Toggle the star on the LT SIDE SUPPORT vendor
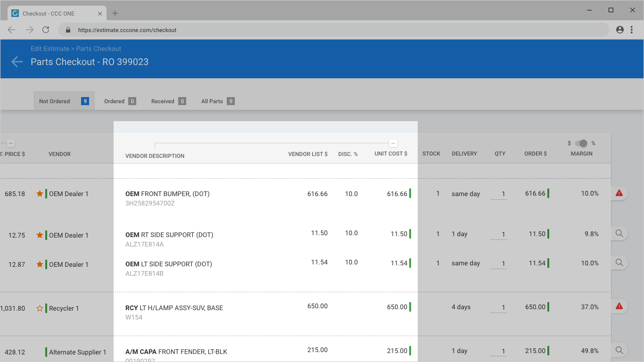The width and height of the screenshot is (644, 362). click(x=40, y=264)
